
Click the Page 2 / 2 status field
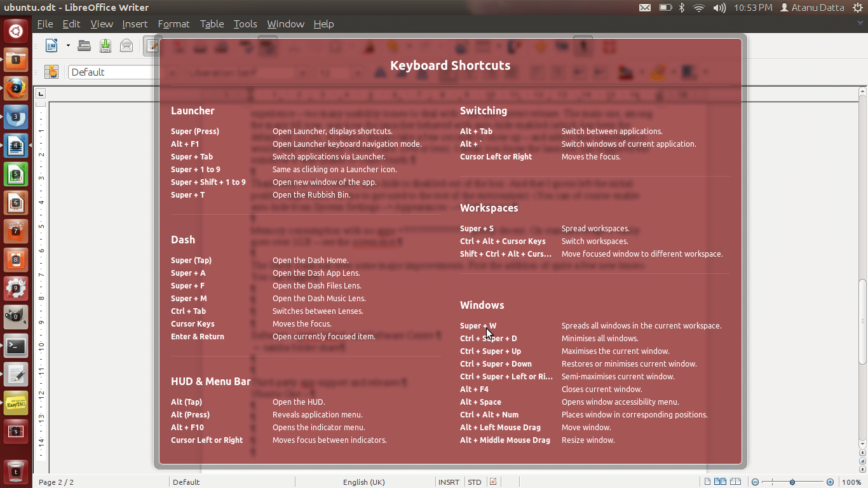56,482
